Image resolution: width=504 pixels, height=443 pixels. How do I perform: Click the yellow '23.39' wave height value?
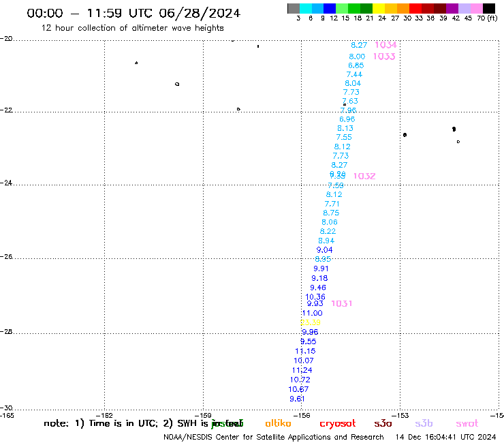click(311, 322)
